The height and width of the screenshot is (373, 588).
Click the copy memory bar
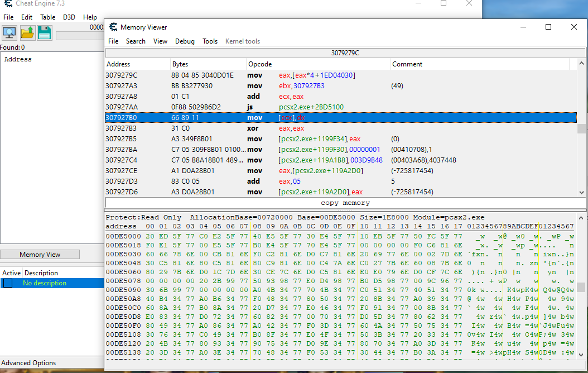click(345, 203)
